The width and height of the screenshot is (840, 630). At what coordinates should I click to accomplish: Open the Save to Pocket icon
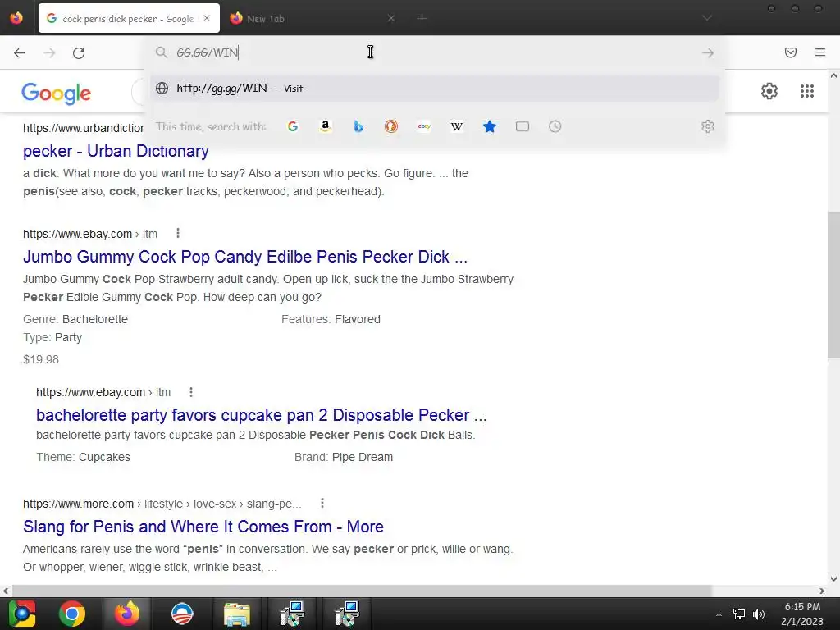pos(790,52)
